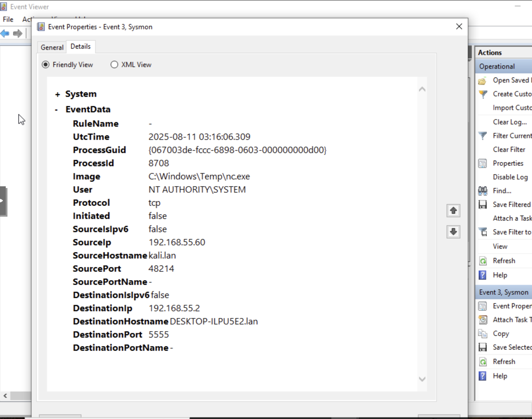Close the Event Properties dialog
Screen dimensions: 532x419
459,26
